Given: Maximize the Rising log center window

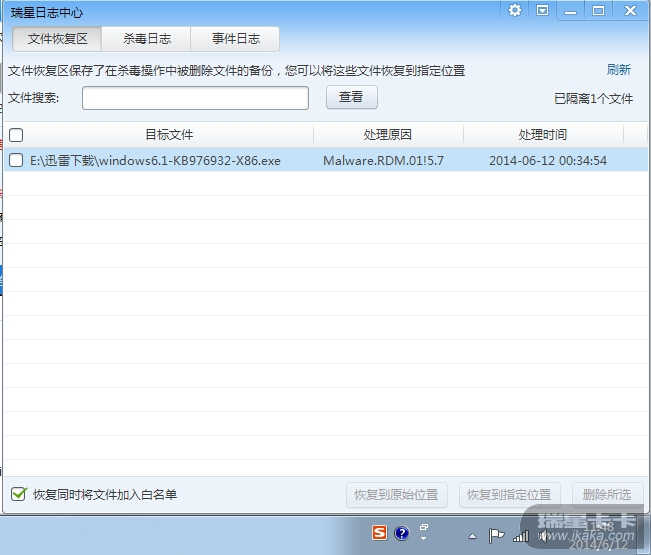Looking at the screenshot, I should click(x=598, y=11).
